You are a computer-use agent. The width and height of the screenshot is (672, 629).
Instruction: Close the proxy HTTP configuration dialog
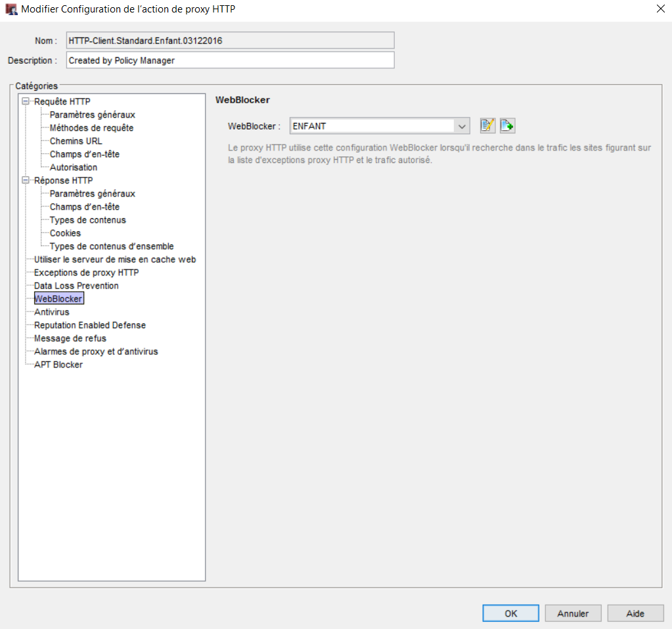(660, 9)
